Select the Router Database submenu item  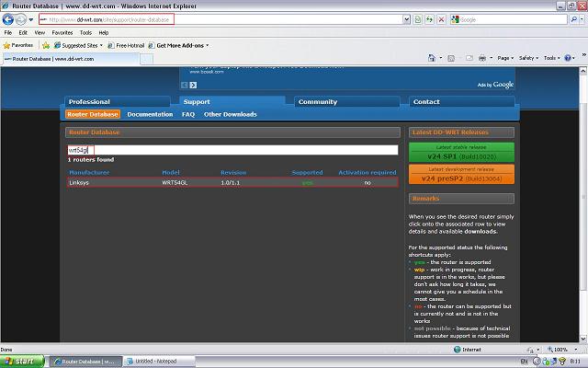pyautogui.click(x=93, y=114)
